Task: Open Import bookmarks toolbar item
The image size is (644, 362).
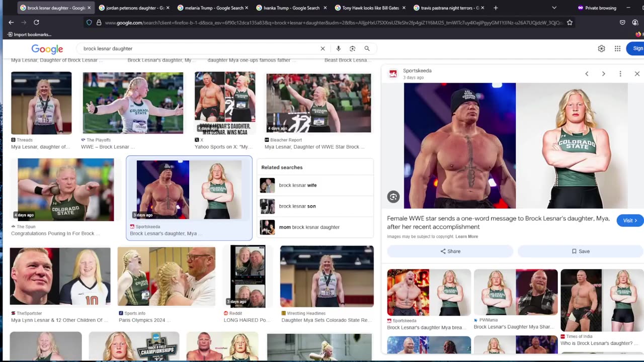Action: point(29,35)
